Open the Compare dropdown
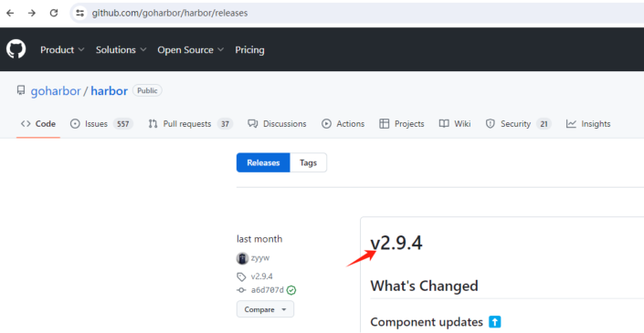644x333 pixels. [x=265, y=309]
